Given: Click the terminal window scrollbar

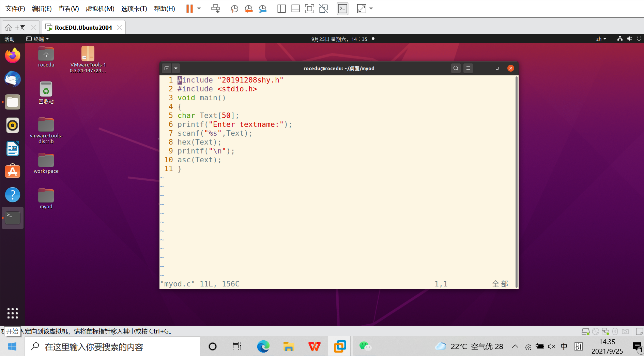Looking at the screenshot, I should point(517,182).
